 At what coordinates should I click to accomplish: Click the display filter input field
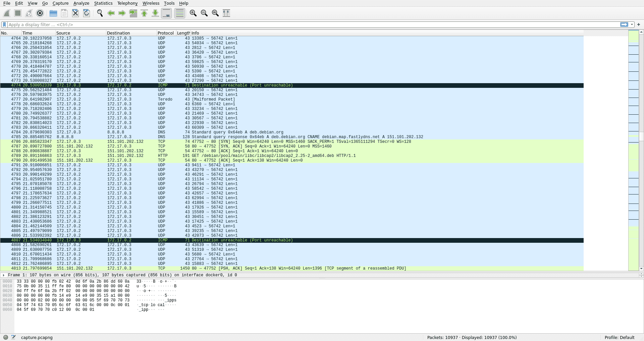[302, 24]
